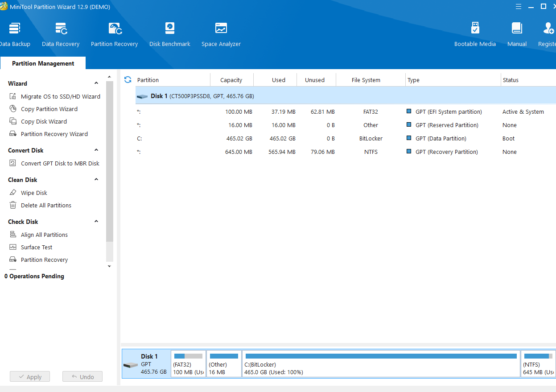Sort by the Capacity column header
Viewport: 556px width, 392px height.
coord(232,80)
